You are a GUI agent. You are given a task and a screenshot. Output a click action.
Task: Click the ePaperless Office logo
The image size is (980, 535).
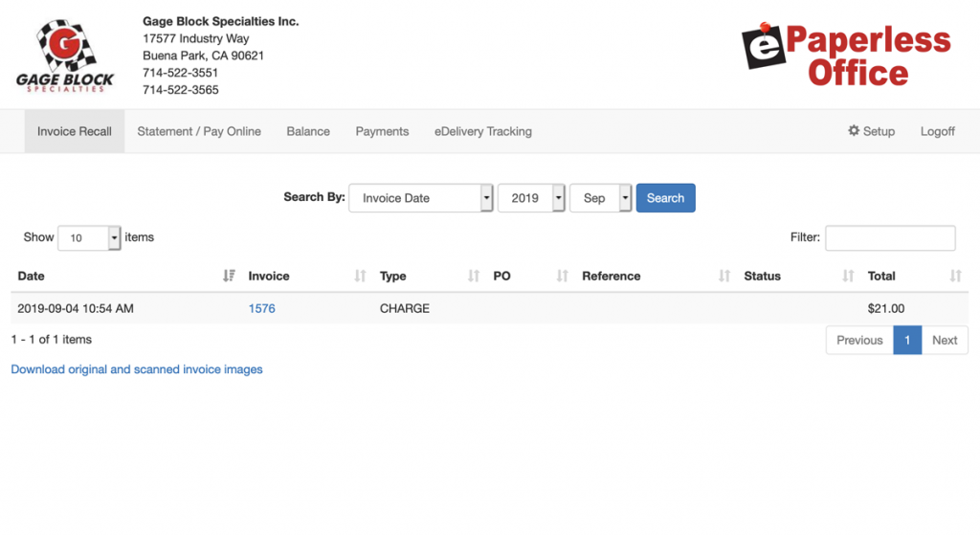[845, 56]
